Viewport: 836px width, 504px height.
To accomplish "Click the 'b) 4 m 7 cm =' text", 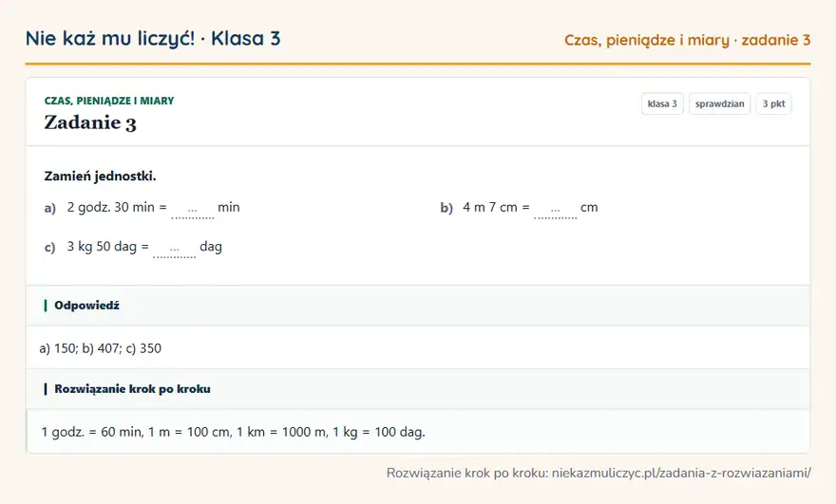I will 485,207.
